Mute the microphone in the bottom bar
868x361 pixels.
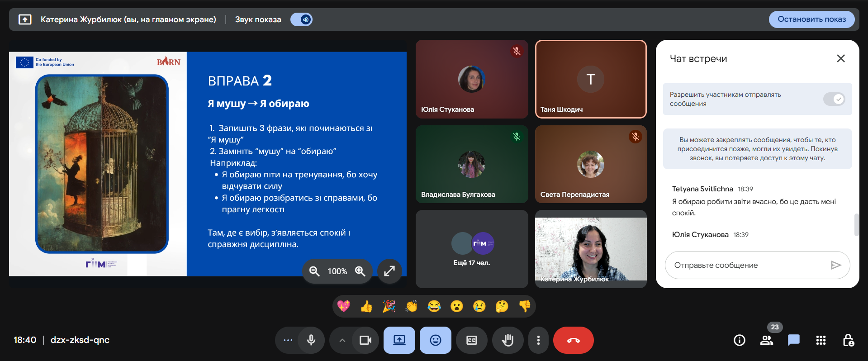311,340
